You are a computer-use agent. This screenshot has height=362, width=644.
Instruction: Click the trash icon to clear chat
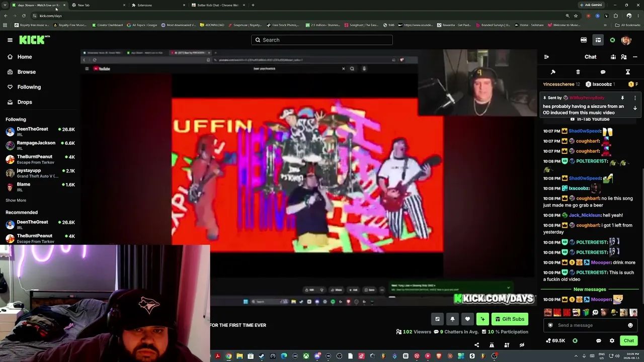click(578, 72)
